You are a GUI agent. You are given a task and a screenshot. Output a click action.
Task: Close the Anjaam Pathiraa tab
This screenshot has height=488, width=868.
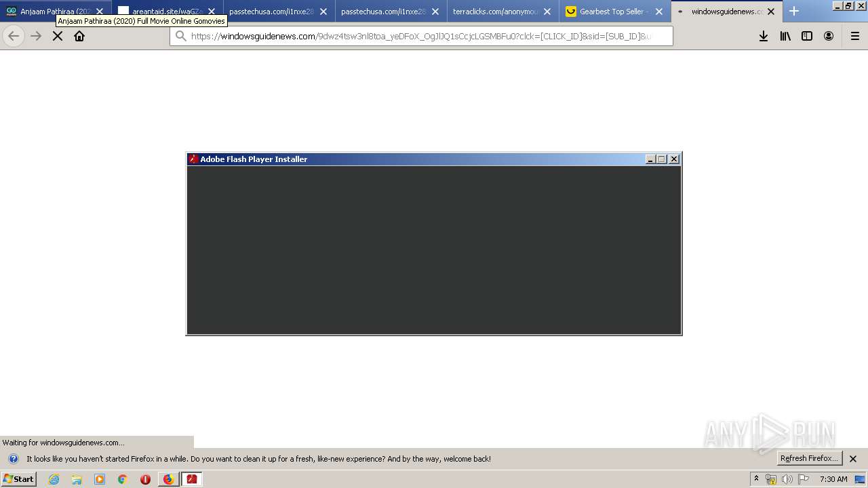(100, 12)
